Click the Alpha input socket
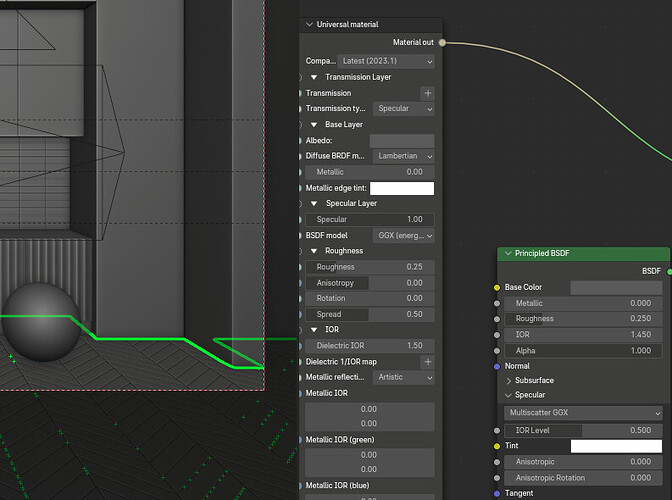Image resolution: width=672 pixels, height=500 pixels. point(497,351)
